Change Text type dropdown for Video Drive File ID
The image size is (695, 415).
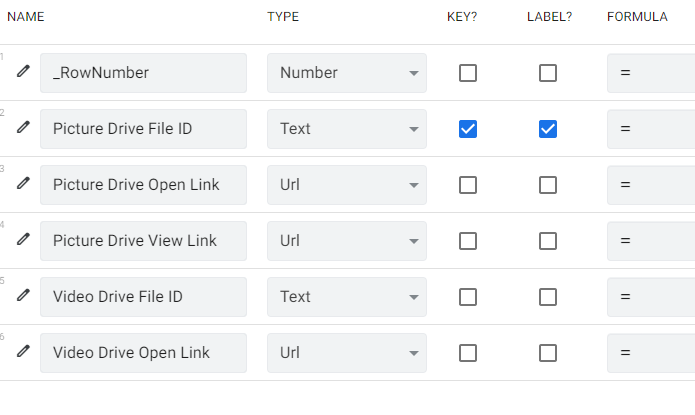[x=347, y=297]
